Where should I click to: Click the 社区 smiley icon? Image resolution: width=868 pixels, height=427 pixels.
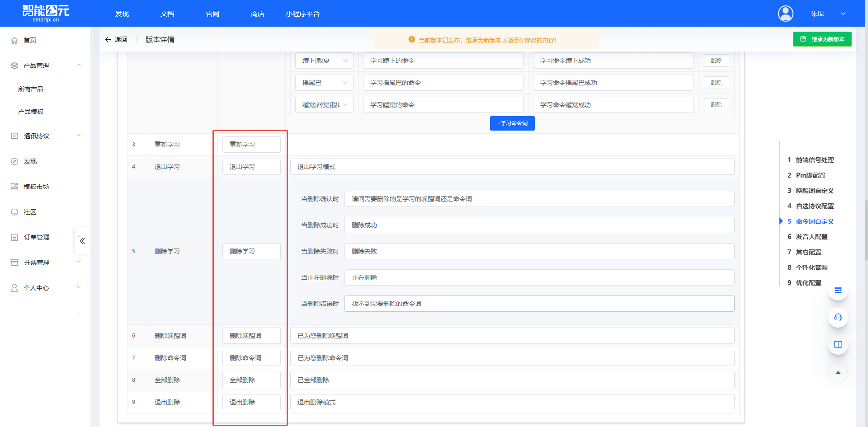point(14,211)
